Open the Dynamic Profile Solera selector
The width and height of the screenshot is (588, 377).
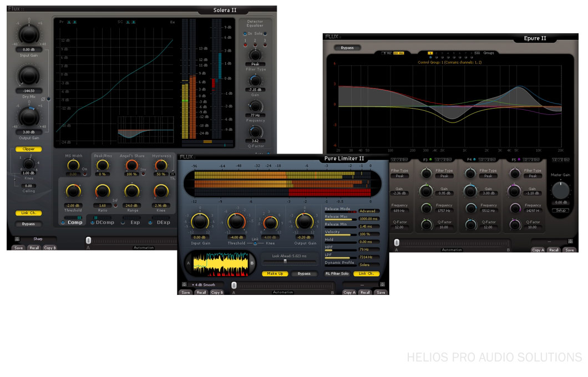pyautogui.click(x=368, y=265)
